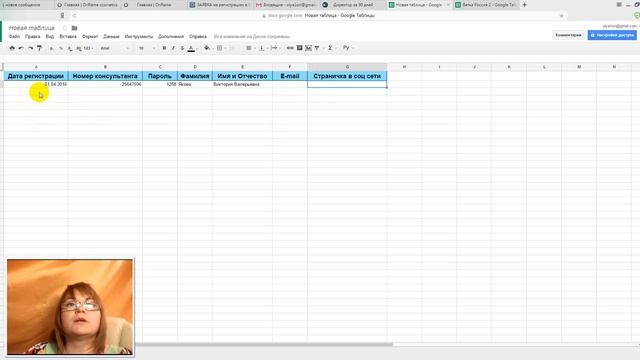640x360 pixels.
Task: Open text wrapping options
Action: (274, 48)
